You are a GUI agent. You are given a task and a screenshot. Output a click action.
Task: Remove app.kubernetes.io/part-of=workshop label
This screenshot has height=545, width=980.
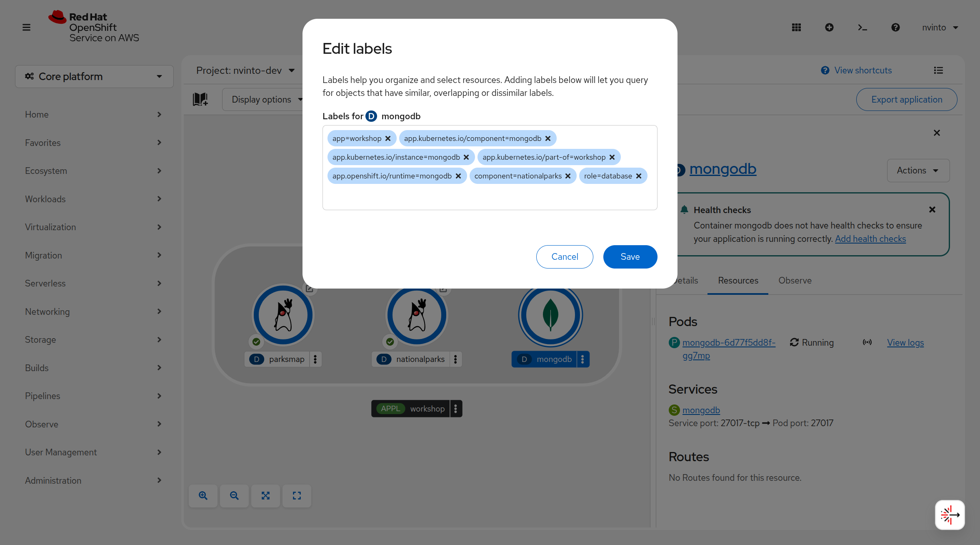tap(612, 157)
